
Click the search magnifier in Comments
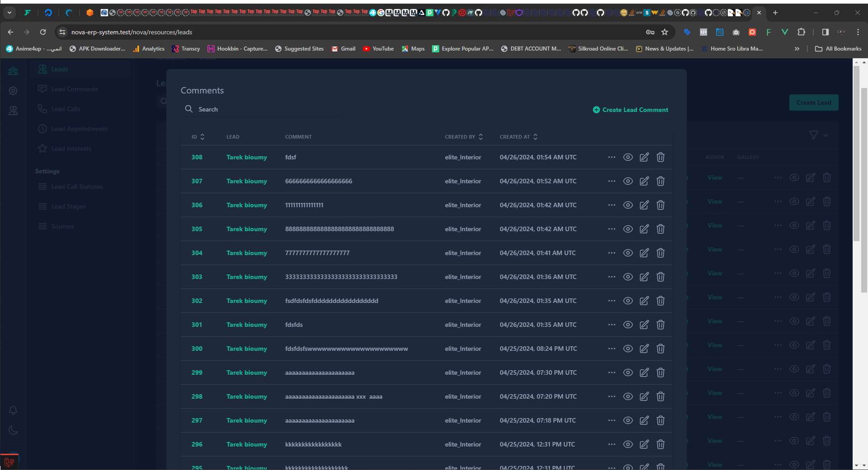[189, 109]
